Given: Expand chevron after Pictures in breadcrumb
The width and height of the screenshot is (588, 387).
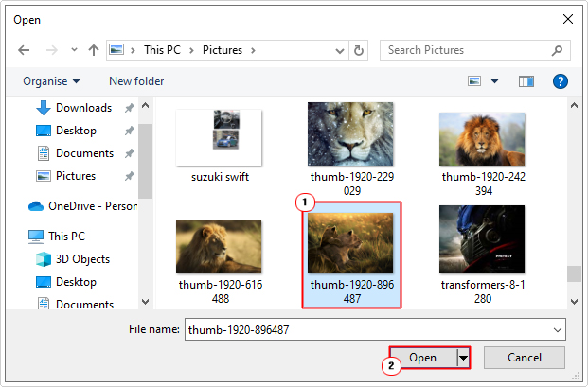Looking at the screenshot, I should click(x=253, y=50).
